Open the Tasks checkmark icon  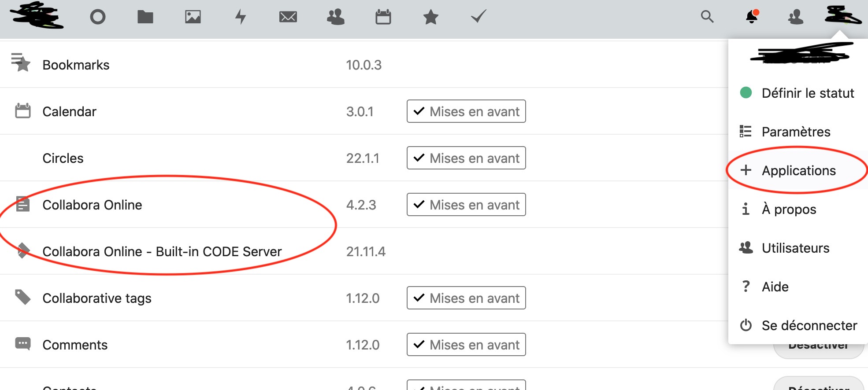pos(478,17)
